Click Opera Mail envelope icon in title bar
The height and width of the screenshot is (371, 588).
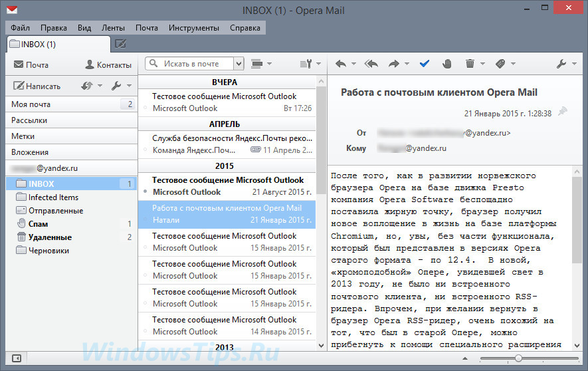12,9
